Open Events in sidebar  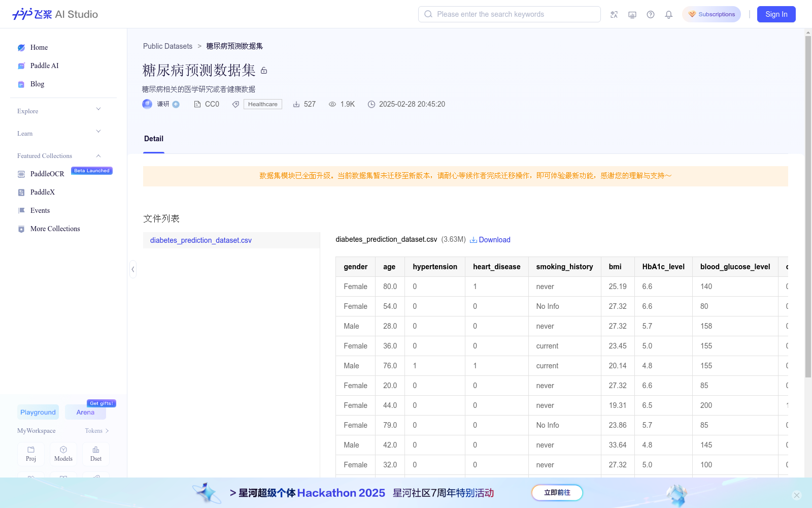pos(40,210)
